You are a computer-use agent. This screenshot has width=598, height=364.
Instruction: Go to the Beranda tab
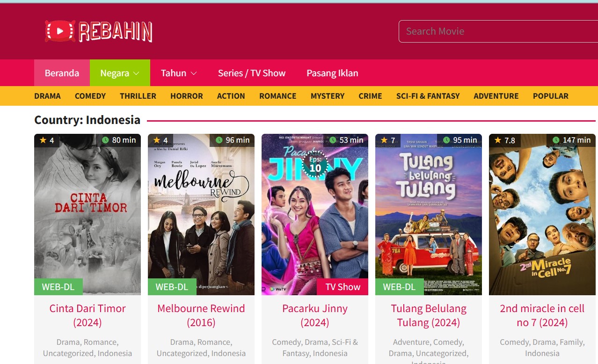62,73
